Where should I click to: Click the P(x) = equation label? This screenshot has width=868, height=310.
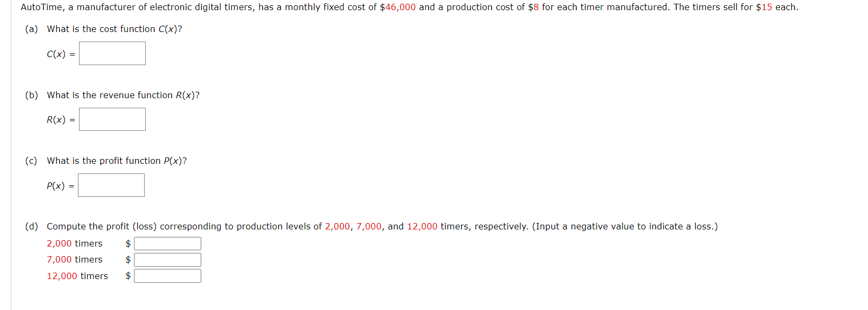click(x=59, y=186)
